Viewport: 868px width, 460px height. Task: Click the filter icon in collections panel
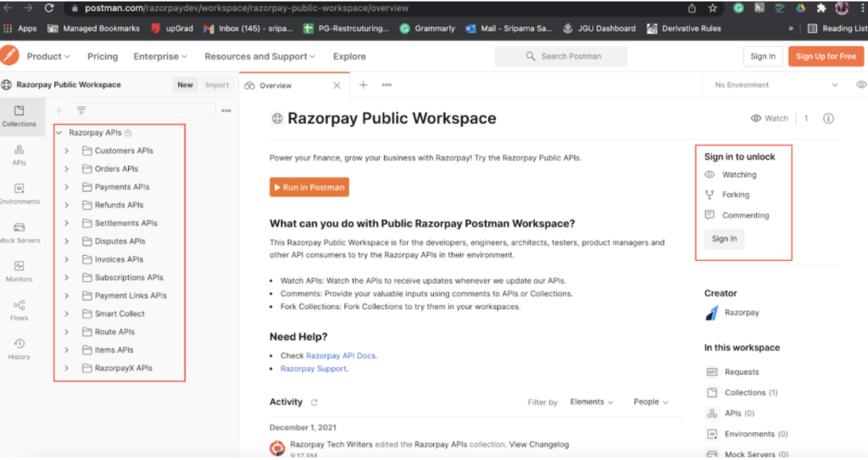point(81,111)
